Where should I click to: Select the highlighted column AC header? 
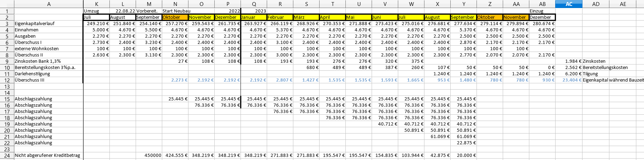568,4
